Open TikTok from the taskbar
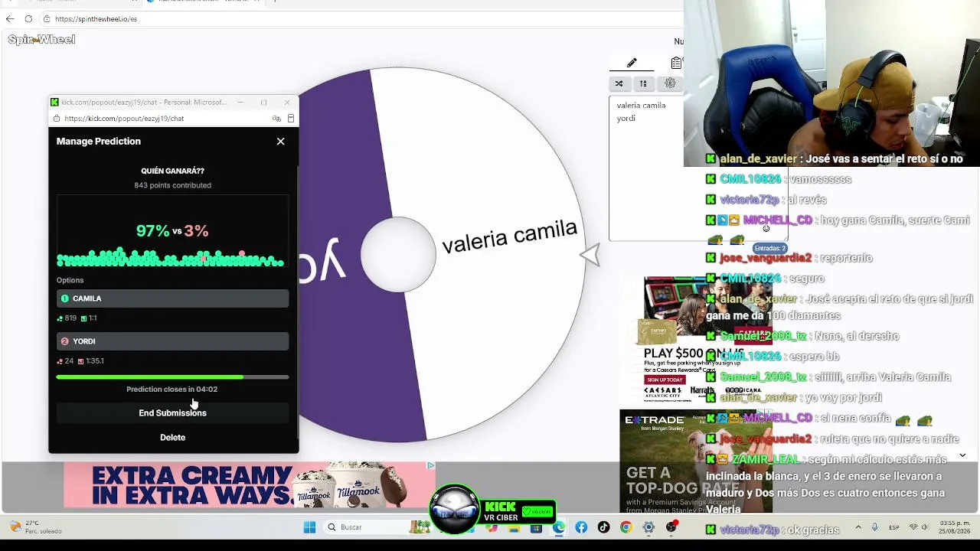 (604, 527)
